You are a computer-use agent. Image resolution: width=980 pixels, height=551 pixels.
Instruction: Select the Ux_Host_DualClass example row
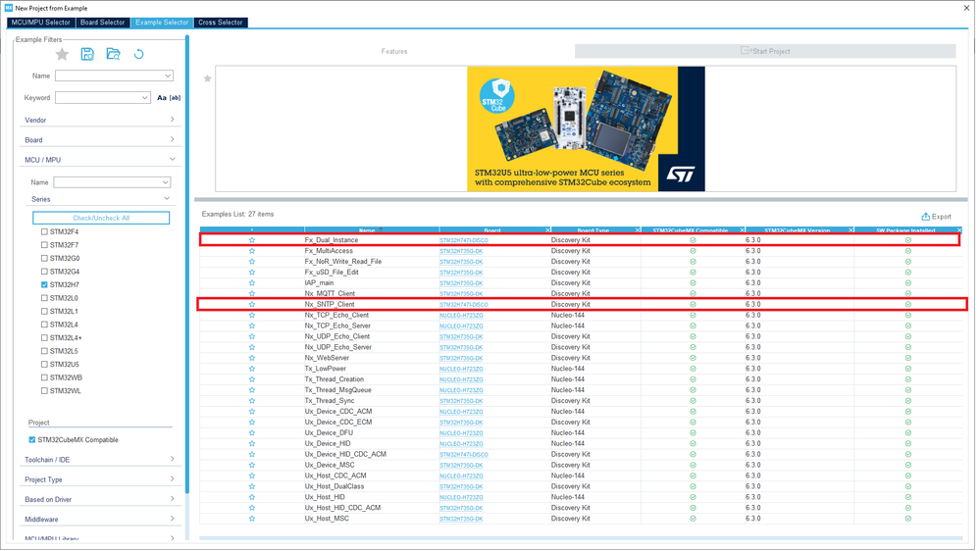coord(581,486)
